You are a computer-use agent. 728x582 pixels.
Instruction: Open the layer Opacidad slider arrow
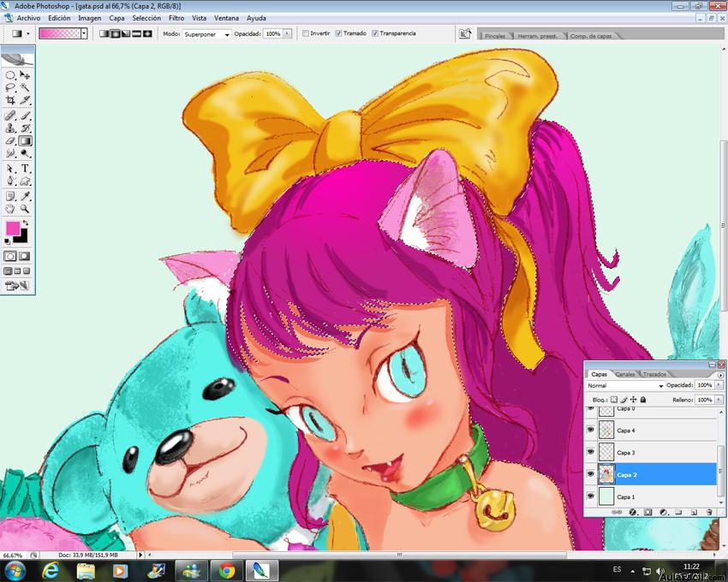[719, 385]
